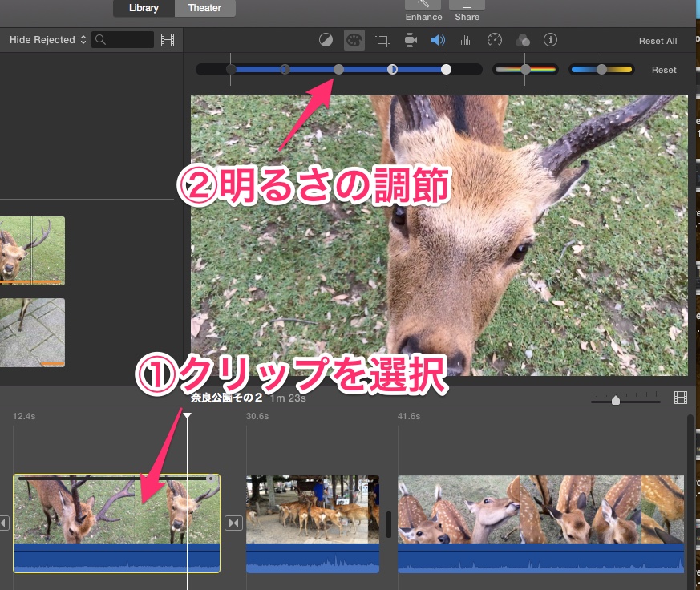Viewport: 700px width, 590px height.
Task: Open the clip info panel
Action: coord(552,39)
